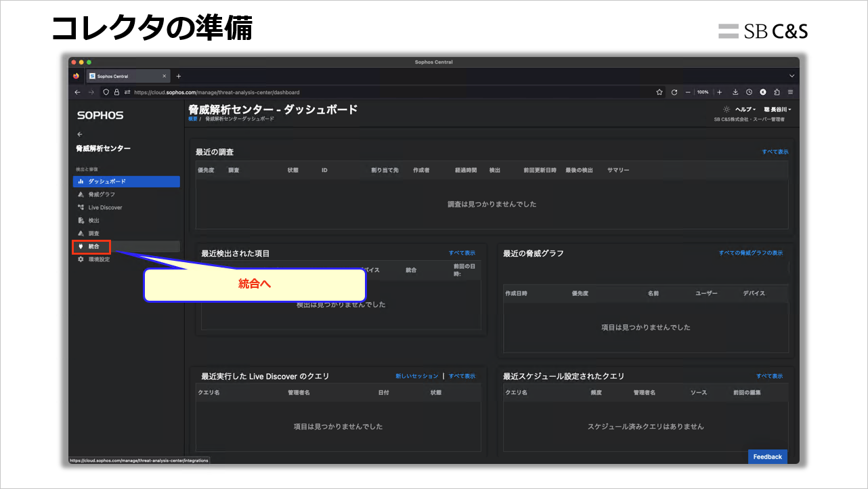Open a new browser tab

(179, 76)
